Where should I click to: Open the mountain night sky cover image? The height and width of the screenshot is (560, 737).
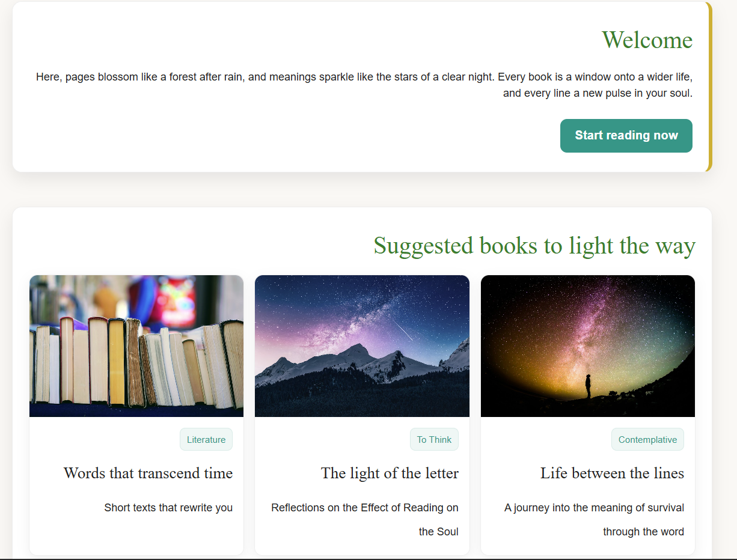pos(362,346)
